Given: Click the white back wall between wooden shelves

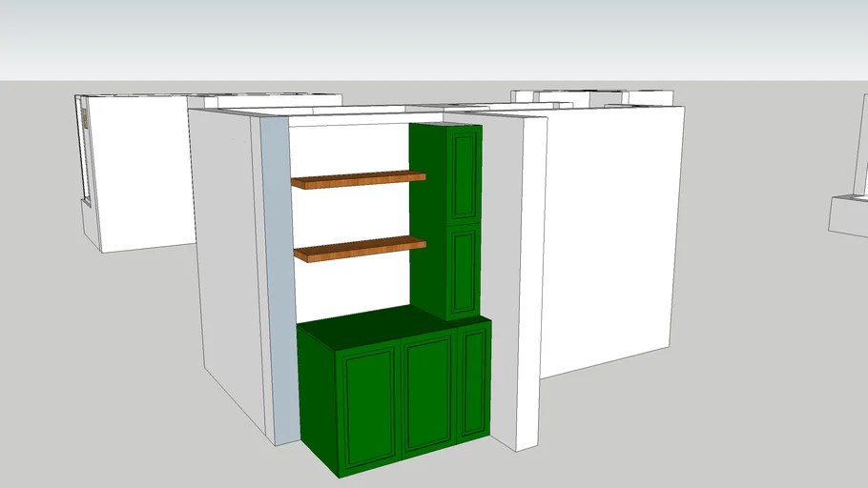Looking at the screenshot, I should point(353,214).
